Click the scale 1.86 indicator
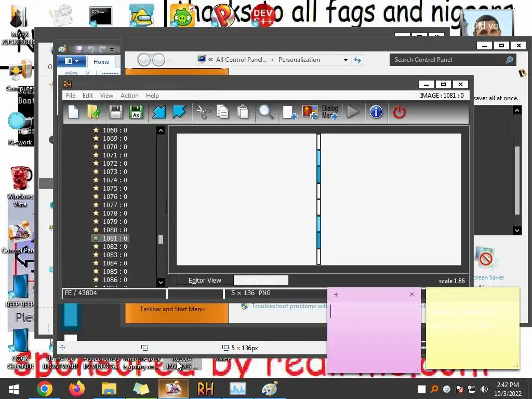532x399 pixels. (x=451, y=281)
